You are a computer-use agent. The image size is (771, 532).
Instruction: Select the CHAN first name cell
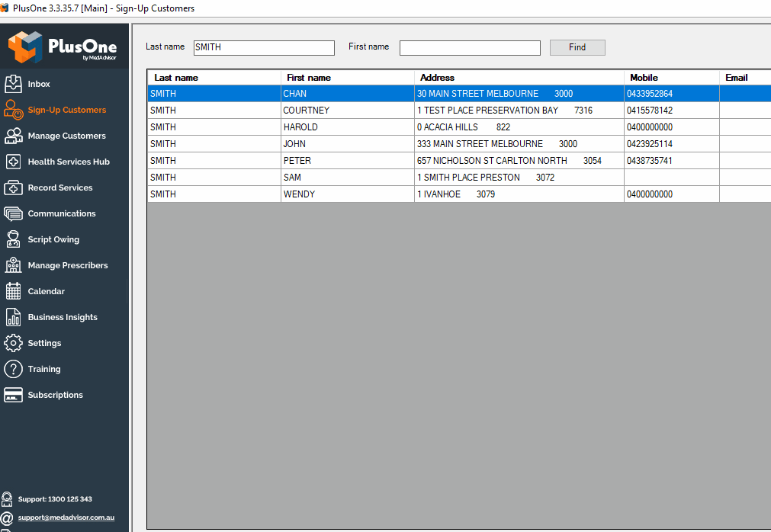[x=347, y=93]
